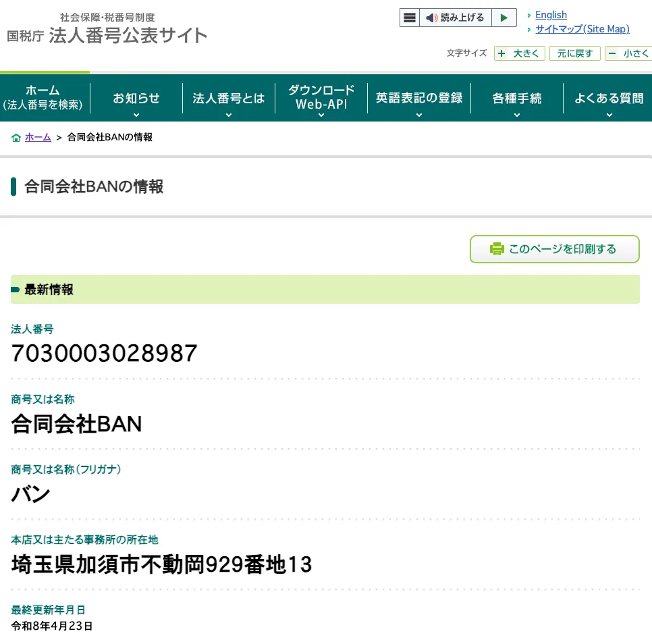Viewport: 652px width, 644px height.
Task: Click 最終更新年月日 label
Action: click(48, 610)
